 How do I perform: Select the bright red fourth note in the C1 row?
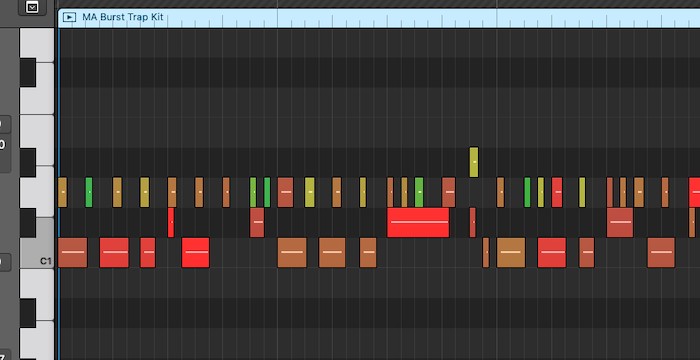[196, 252]
